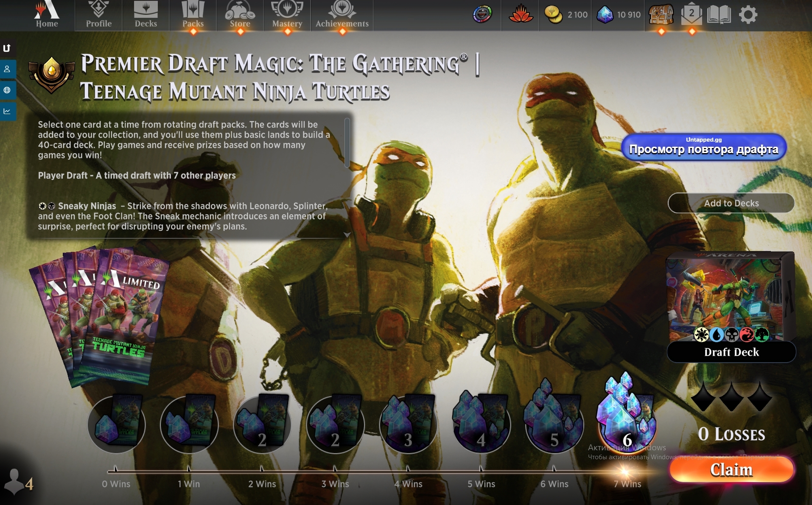Open the treasure chest rewards icon
The height and width of the screenshot is (505, 812).
coord(661,15)
